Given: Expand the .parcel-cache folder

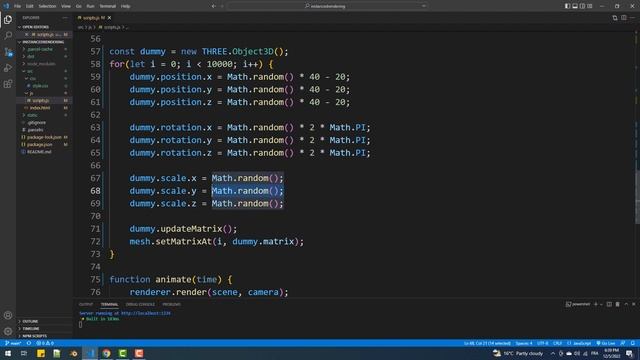Looking at the screenshot, I should [x=40, y=49].
